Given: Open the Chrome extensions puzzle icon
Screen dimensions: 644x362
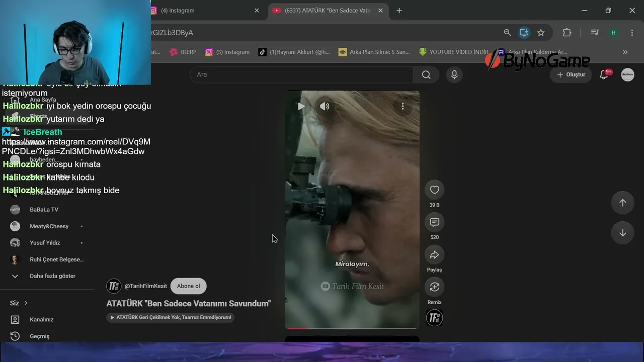Looking at the screenshot, I should [567, 33].
